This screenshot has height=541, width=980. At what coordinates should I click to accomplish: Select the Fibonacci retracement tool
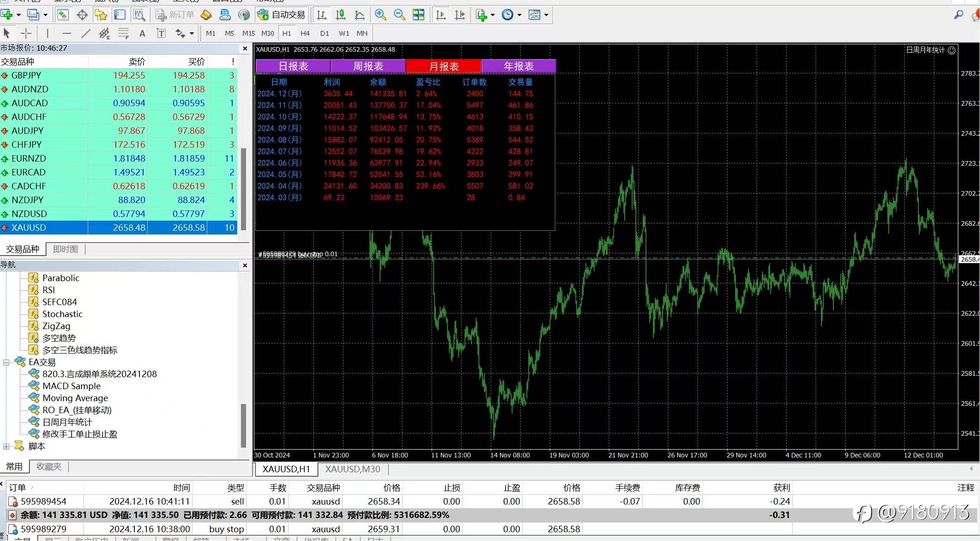(123, 33)
